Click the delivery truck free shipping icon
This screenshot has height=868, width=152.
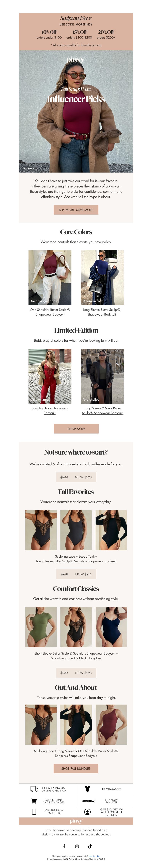coord(34,789)
